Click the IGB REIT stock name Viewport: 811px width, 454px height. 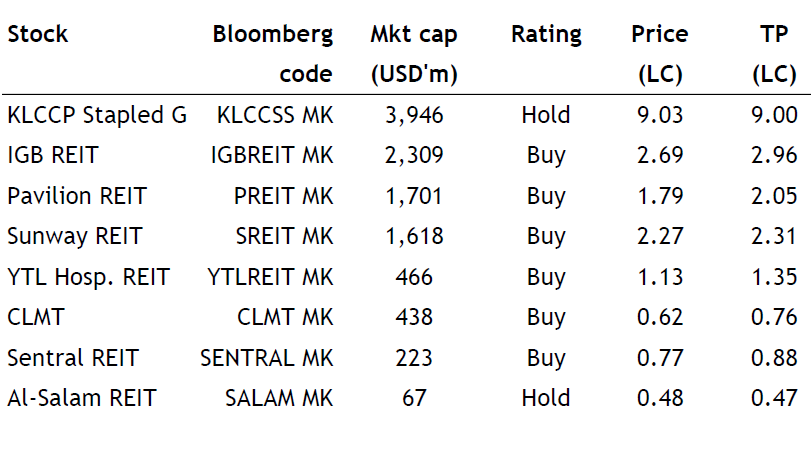(53, 155)
